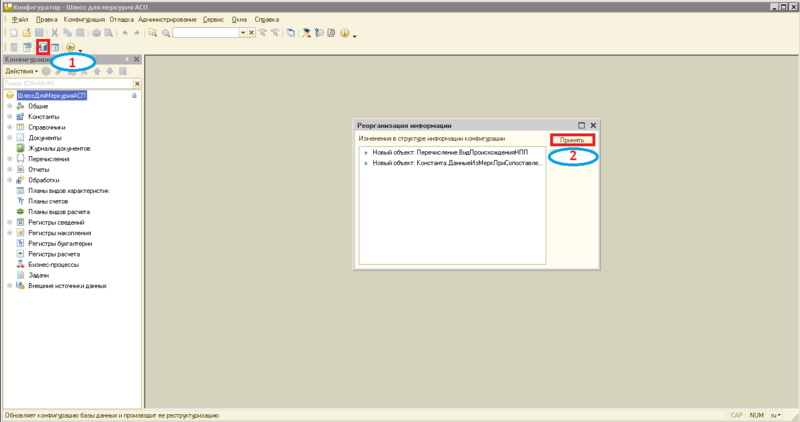
Task: Click the Update database configuration icon
Action: pyautogui.click(x=43, y=47)
